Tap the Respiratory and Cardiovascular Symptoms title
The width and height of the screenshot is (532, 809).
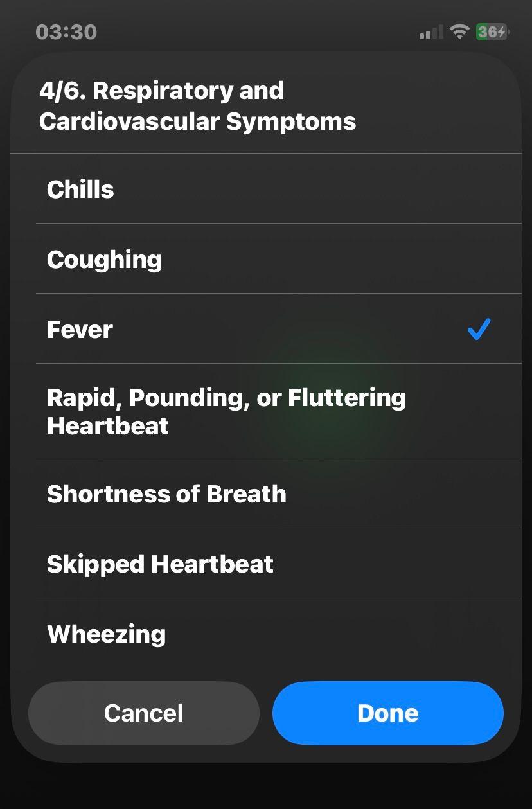click(x=197, y=105)
